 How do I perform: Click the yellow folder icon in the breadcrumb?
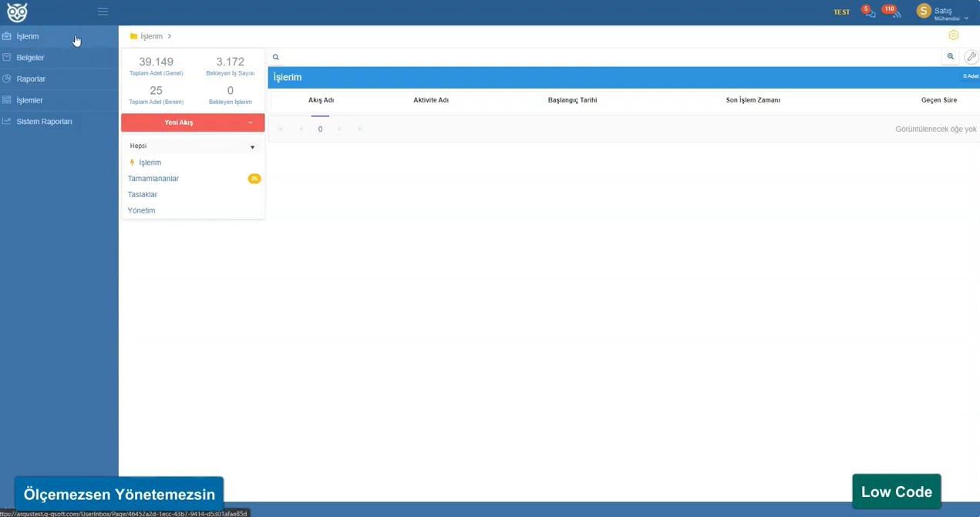(x=133, y=36)
